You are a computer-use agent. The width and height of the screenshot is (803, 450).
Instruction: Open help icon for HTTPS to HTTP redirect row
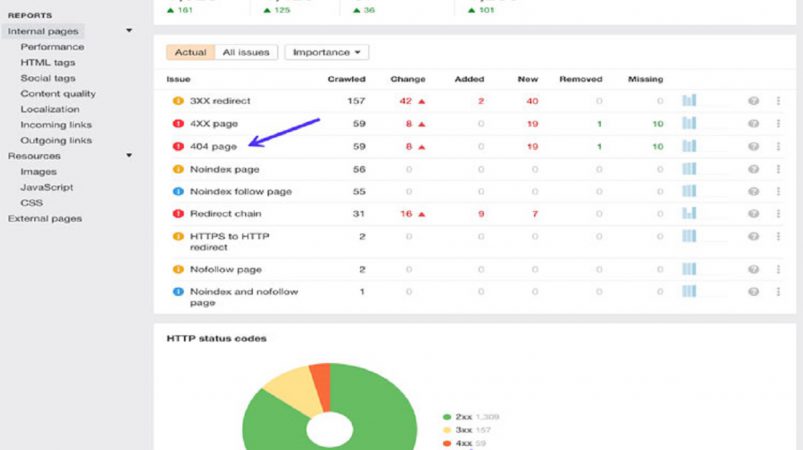(753, 237)
